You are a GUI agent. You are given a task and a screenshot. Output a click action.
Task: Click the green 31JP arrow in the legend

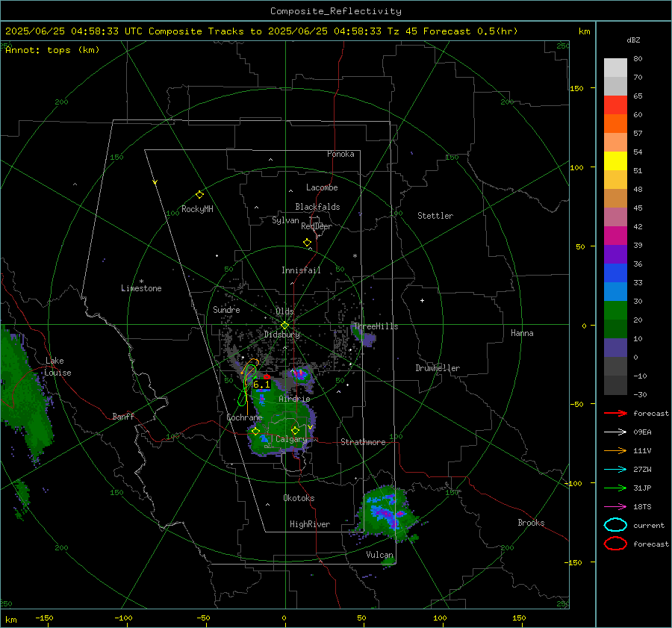615,488
